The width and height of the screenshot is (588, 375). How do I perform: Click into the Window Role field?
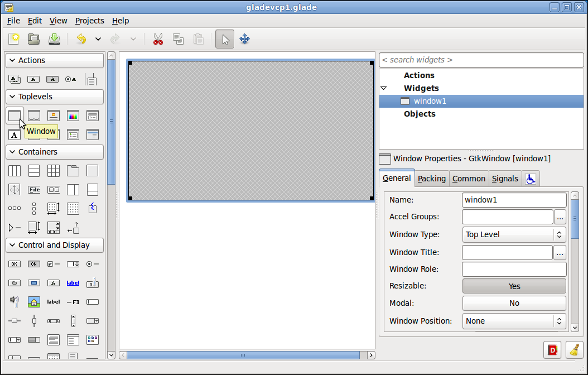tap(514, 269)
